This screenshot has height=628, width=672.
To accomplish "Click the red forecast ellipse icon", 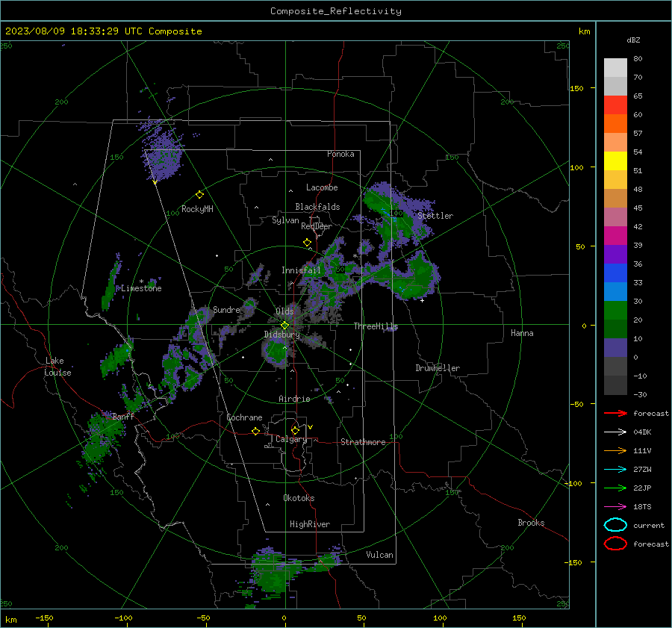I will click(x=615, y=544).
